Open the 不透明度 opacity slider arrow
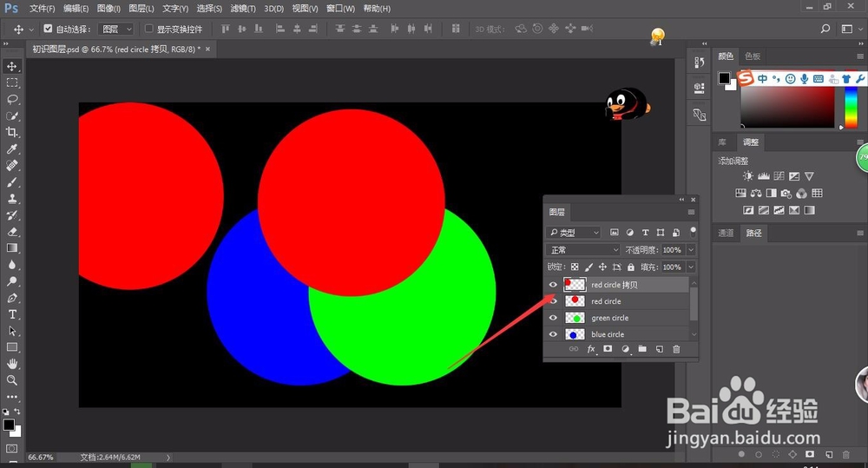The width and height of the screenshot is (868, 468). point(691,250)
